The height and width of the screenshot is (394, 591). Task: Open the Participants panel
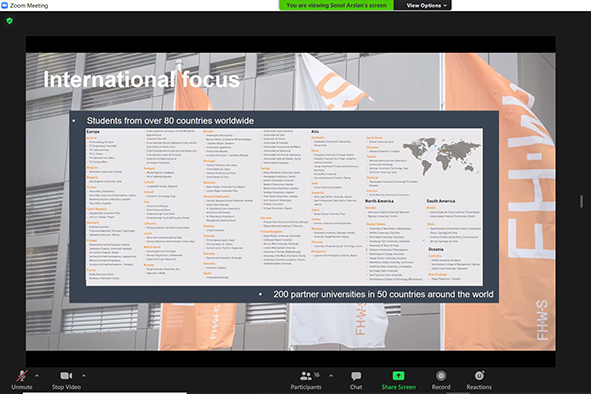coord(306,379)
